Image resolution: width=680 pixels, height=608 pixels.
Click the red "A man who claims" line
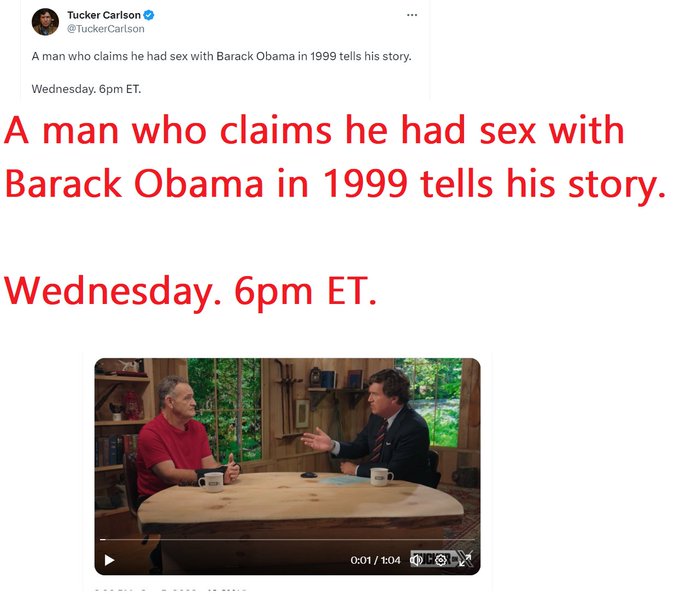point(314,132)
